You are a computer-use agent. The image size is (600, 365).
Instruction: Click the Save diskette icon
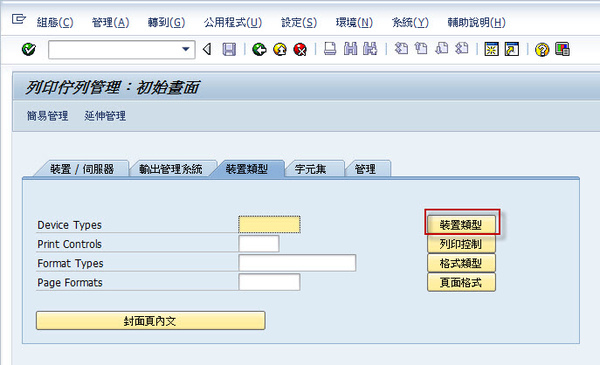(229, 49)
